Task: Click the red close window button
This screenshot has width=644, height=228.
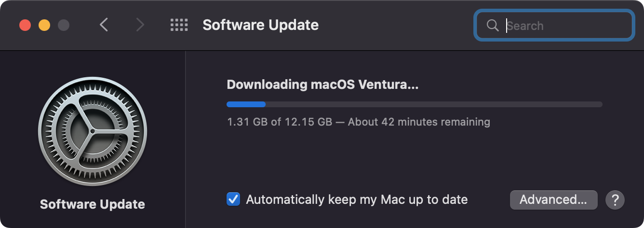Action: click(25, 25)
